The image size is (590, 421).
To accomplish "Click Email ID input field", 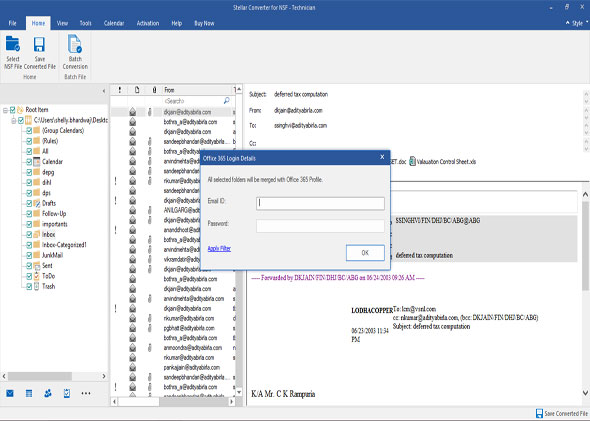I will (x=320, y=204).
